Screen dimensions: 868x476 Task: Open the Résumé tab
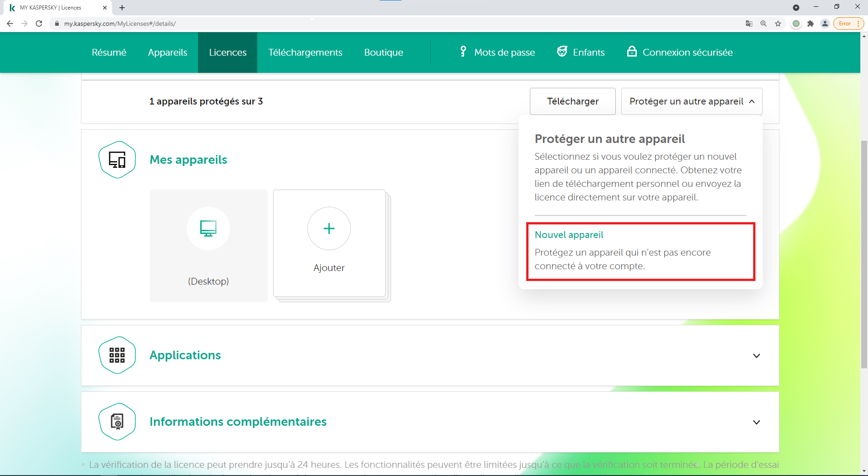[x=109, y=52]
